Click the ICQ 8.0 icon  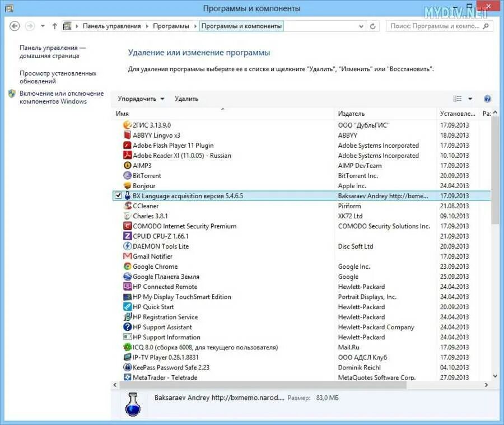[x=128, y=347]
